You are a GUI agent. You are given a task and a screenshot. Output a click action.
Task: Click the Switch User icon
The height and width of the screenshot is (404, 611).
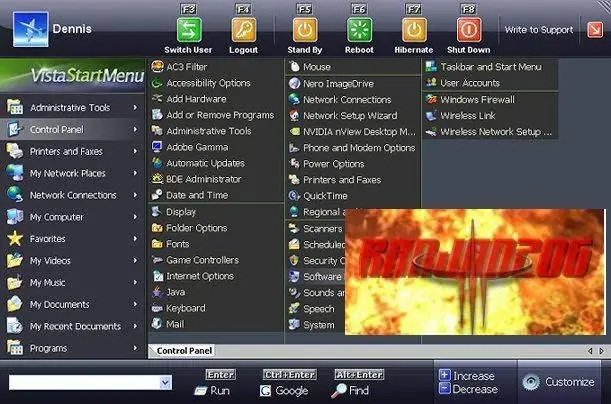tap(189, 30)
